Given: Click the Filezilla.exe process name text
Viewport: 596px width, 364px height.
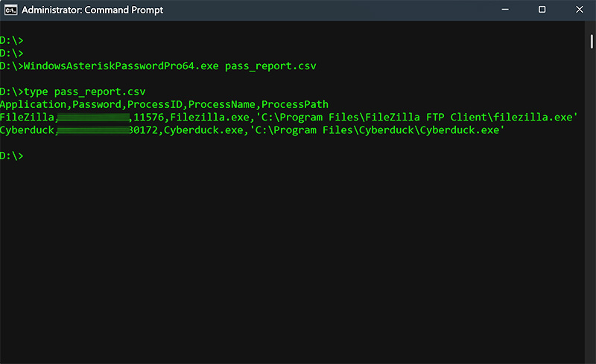Looking at the screenshot, I should pyautogui.click(x=209, y=117).
